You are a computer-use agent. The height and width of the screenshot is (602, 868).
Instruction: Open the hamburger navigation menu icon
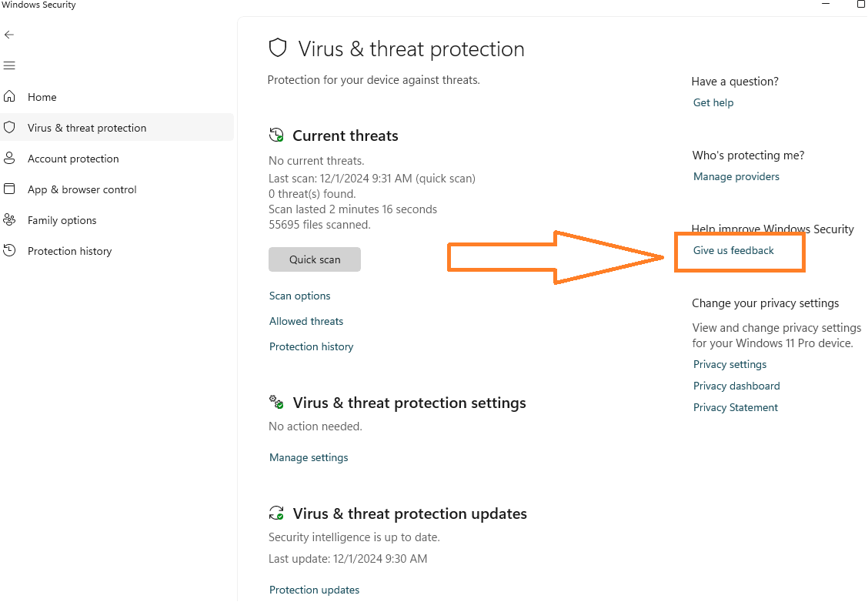[9, 65]
